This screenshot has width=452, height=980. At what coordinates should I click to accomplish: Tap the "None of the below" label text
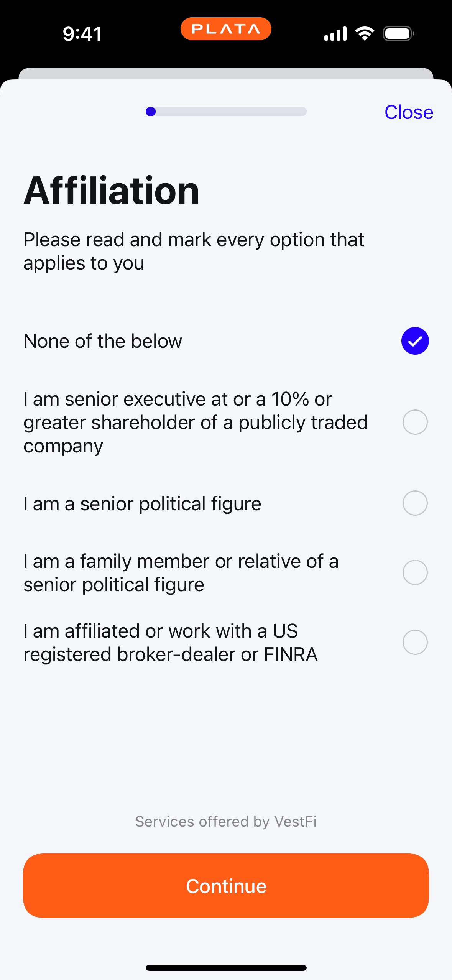103,341
